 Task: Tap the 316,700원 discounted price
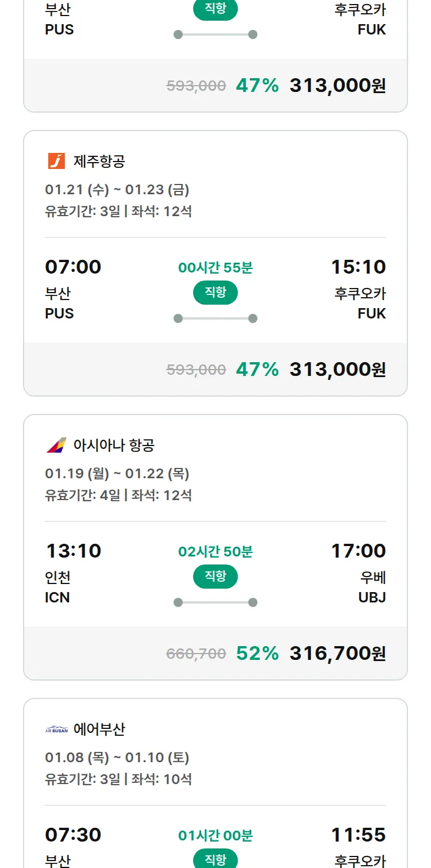[x=337, y=654]
